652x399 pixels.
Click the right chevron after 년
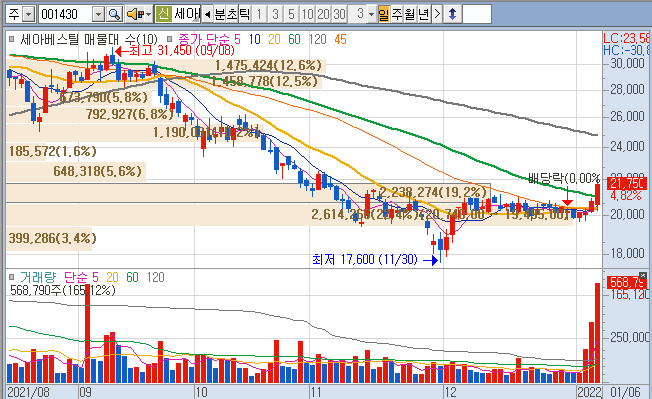pyautogui.click(x=437, y=15)
